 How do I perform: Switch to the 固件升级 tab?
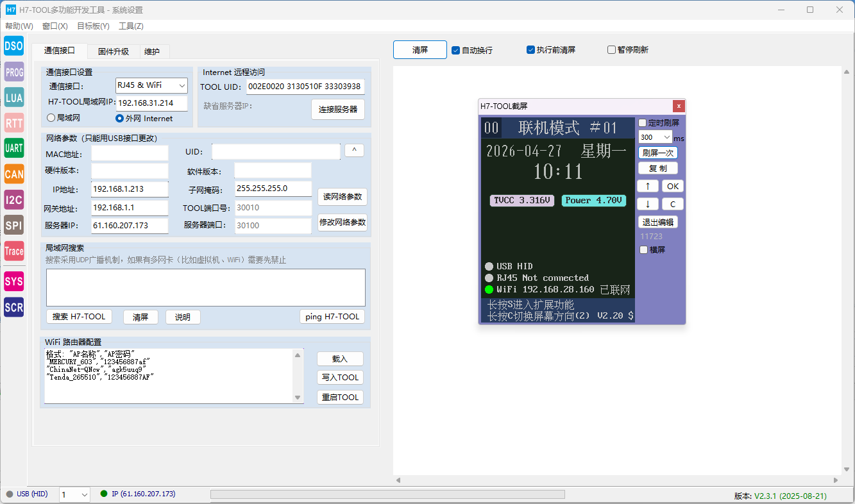coord(113,51)
